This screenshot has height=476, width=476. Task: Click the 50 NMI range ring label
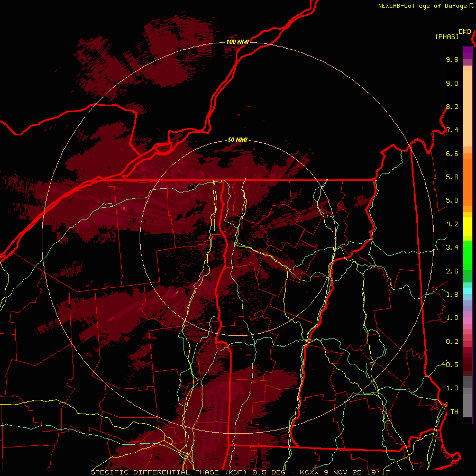237,140
